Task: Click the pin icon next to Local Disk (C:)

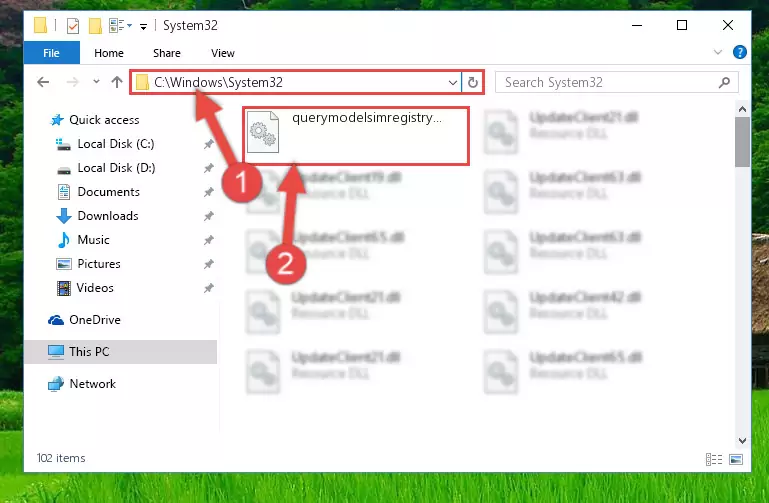Action: [x=208, y=144]
